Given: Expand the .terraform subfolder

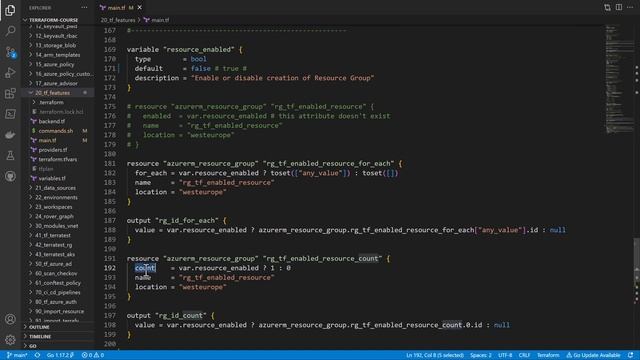Looking at the screenshot, I should 51,102.
